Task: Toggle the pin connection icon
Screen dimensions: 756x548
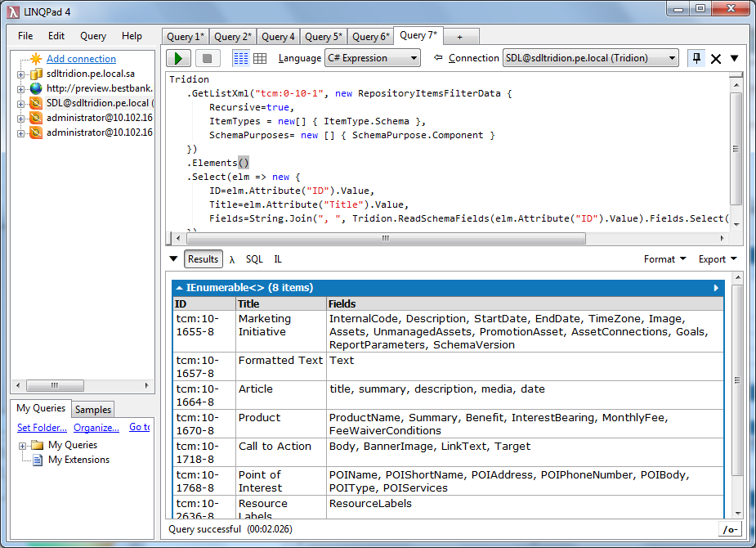Action: (x=696, y=58)
